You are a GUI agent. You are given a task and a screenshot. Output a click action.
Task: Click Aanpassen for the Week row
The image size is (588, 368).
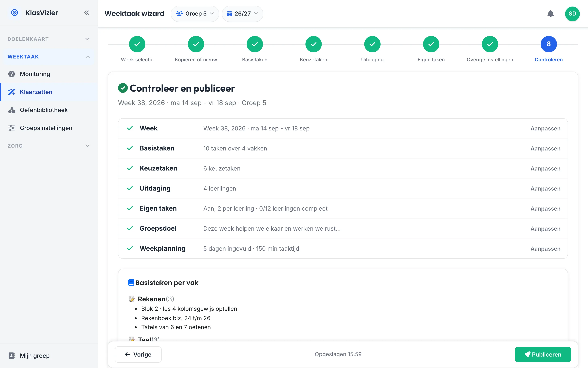tap(545, 129)
